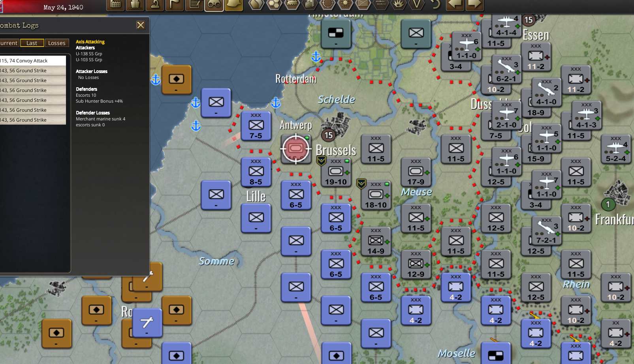The width and height of the screenshot is (634, 364).
Task: Toggle the unit counter hex filter
Action: tap(363, 5)
